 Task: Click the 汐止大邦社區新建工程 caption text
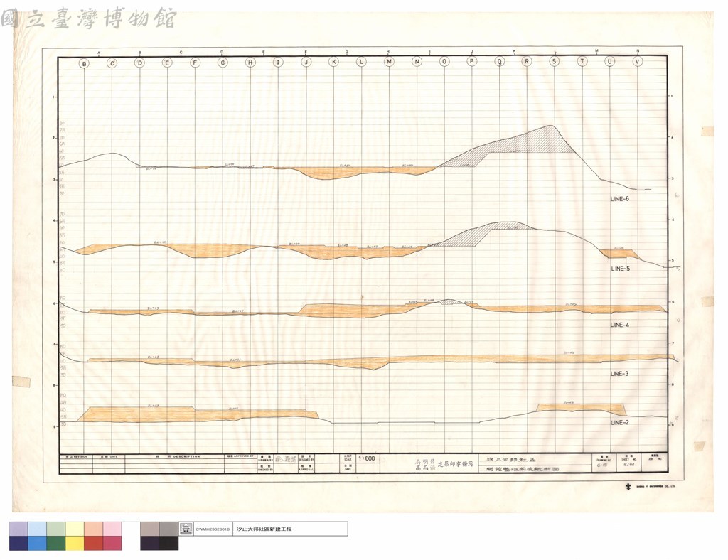tap(264, 529)
